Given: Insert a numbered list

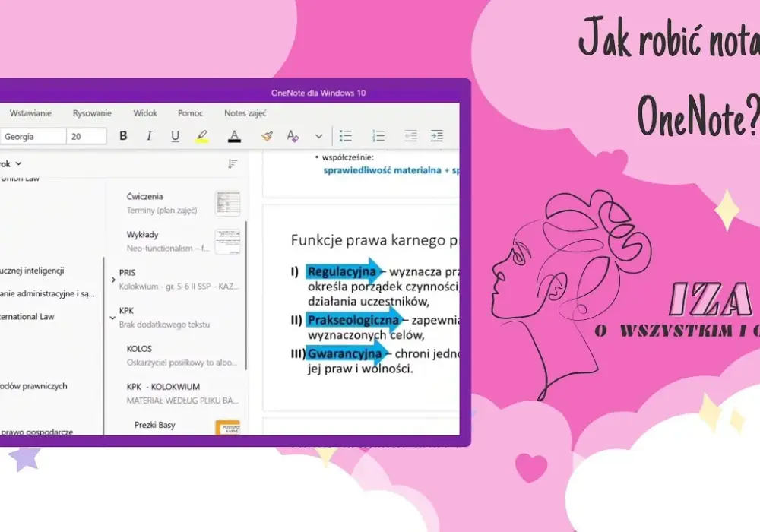Looking at the screenshot, I should (378, 136).
